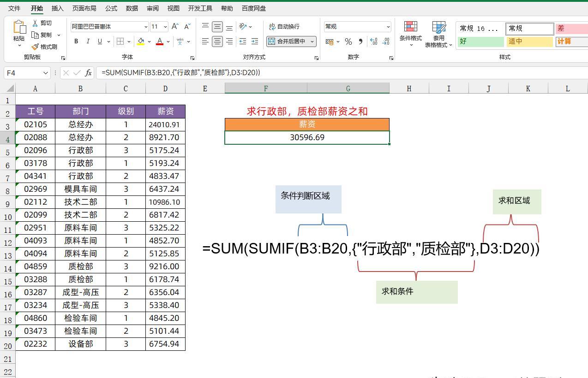Toggle Merge & Center (合并后居中)
Screen dimensions: 588x378
[287, 41]
